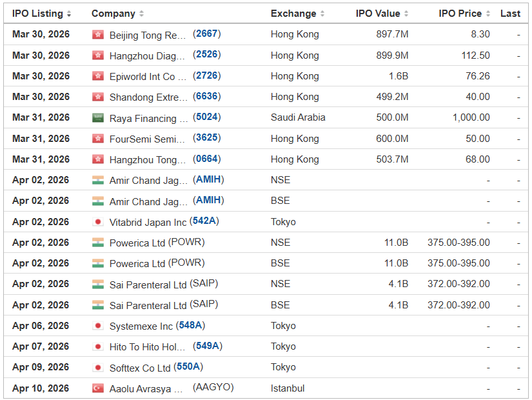Click Japan flag beside Systemexe Inc

(98, 326)
